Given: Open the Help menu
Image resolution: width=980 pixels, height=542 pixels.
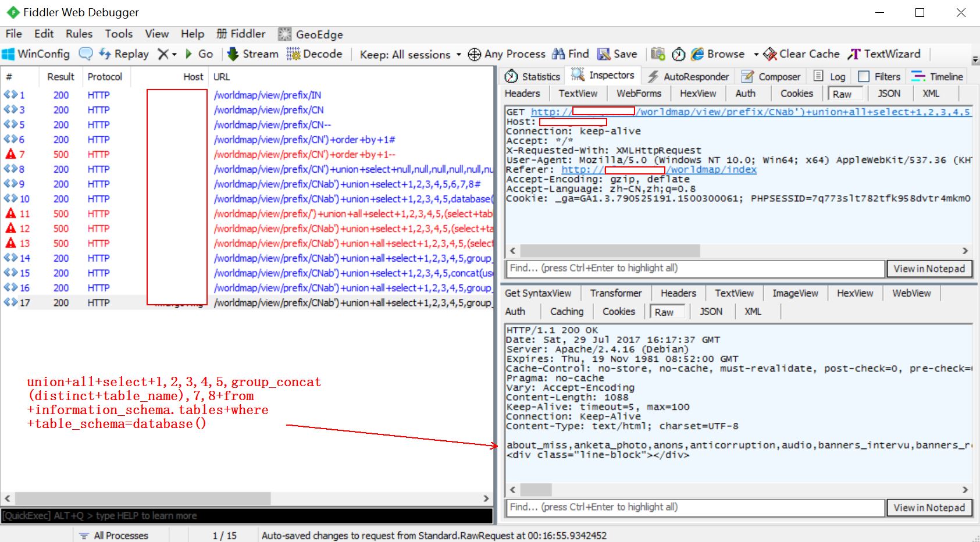Looking at the screenshot, I should [x=193, y=34].
